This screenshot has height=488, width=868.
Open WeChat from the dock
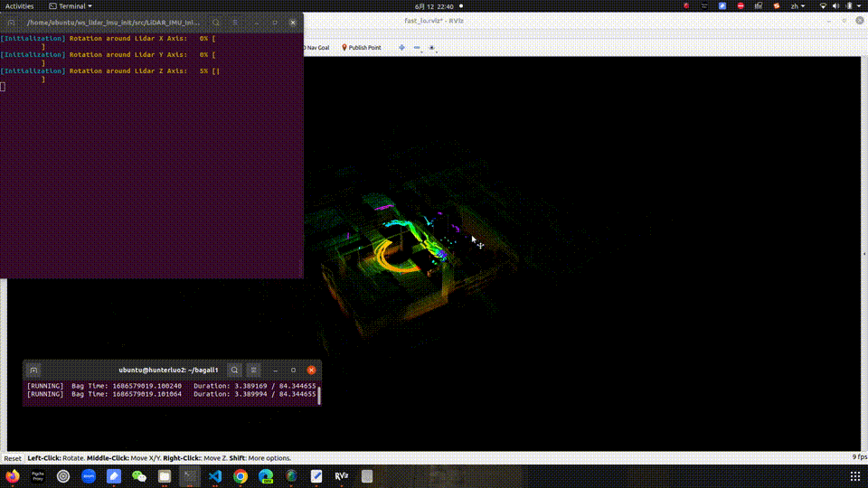point(139,476)
